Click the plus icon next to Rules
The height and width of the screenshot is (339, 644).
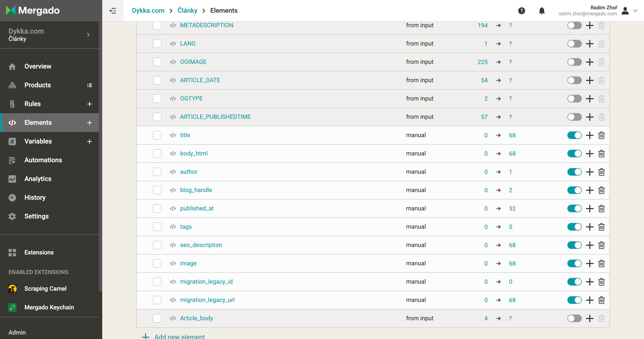click(x=89, y=104)
